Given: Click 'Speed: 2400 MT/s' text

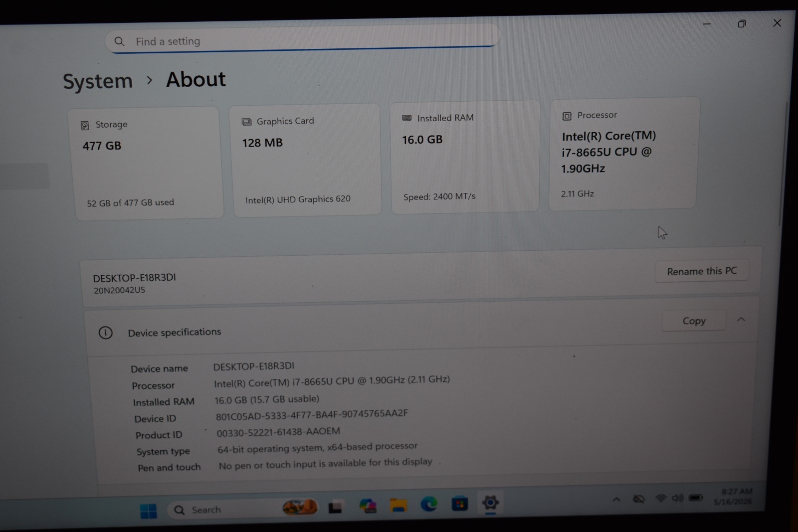Looking at the screenshot, I should [x=439, y=196].
